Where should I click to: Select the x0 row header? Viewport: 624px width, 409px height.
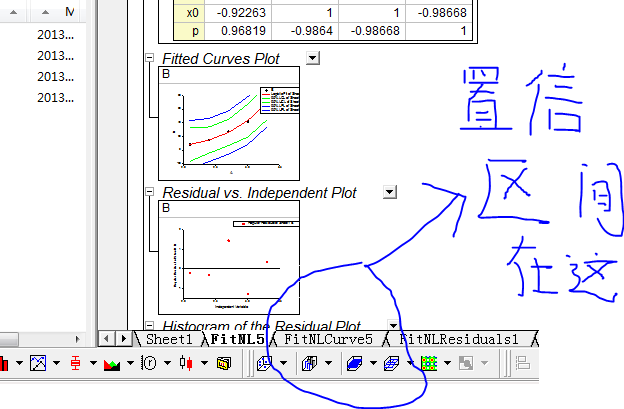189,13
